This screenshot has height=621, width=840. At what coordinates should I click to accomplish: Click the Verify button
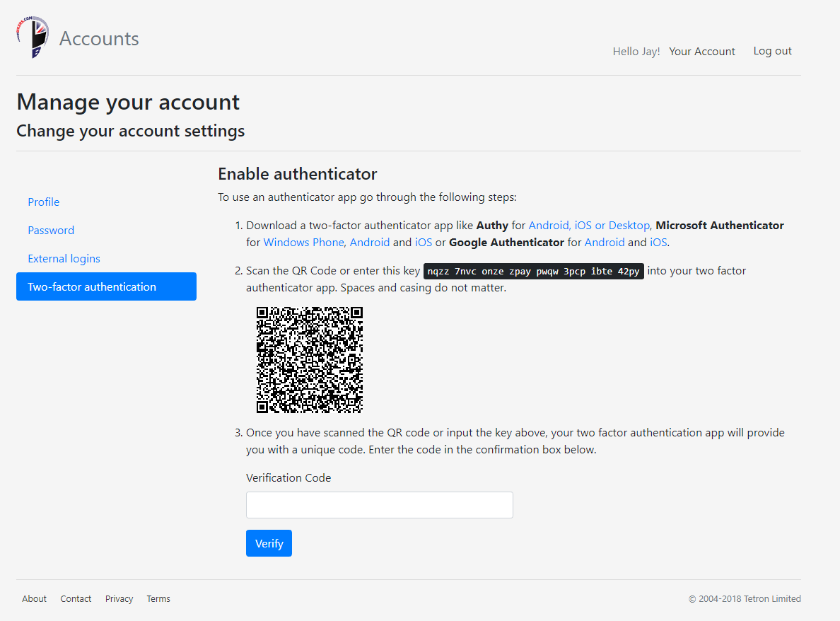[x=269, y=543]
